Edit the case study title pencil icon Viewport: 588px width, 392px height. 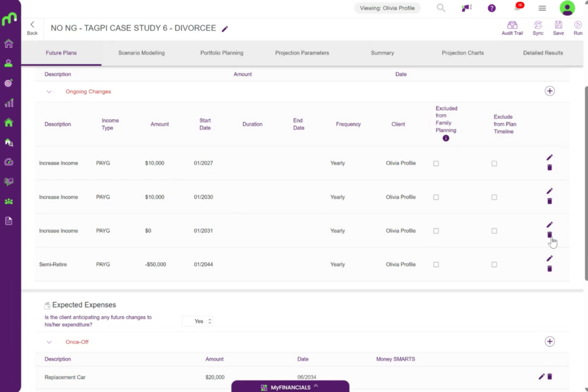[x=225, y=29]
